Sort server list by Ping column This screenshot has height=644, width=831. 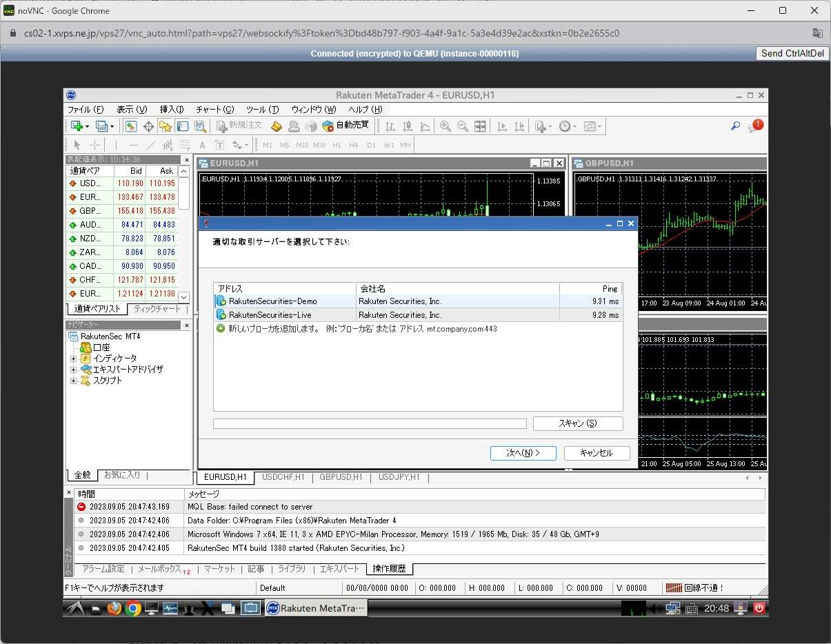[x=590, y=288]
